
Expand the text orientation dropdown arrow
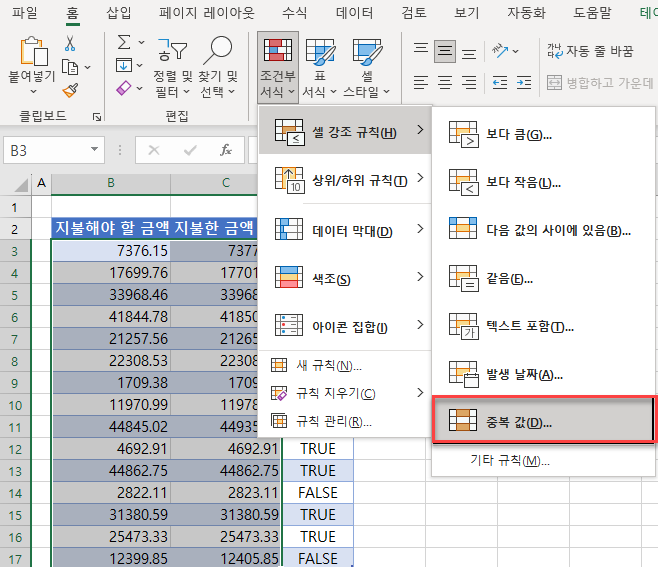(516, 51)
